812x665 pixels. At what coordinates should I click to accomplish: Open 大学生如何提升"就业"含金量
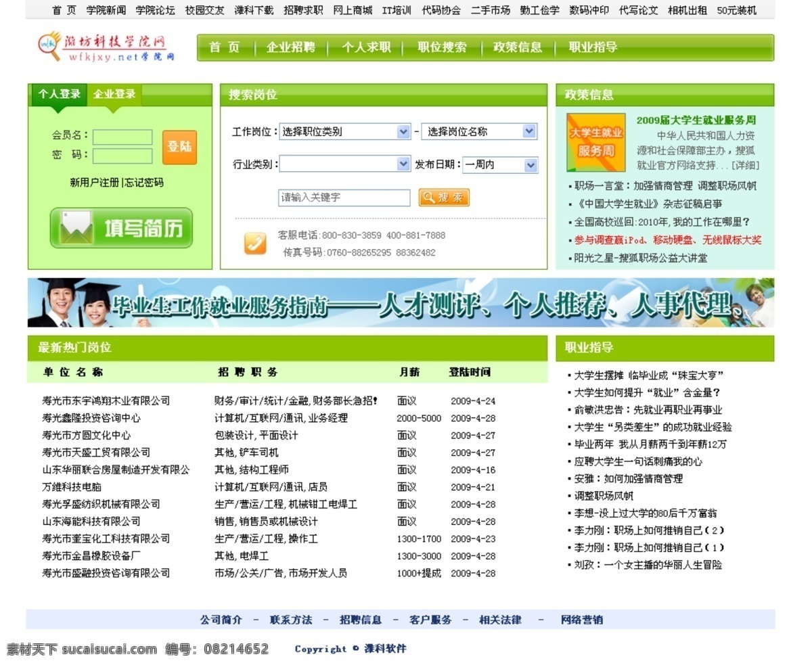(647, 392)
